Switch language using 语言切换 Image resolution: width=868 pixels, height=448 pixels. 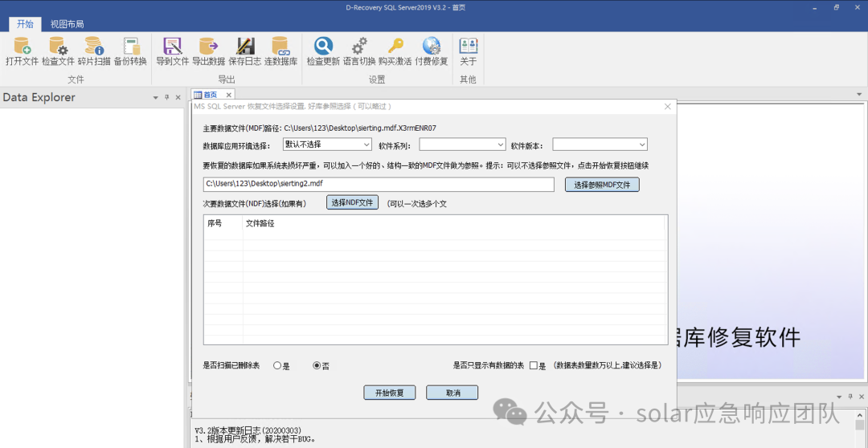(x=359, y=51)
